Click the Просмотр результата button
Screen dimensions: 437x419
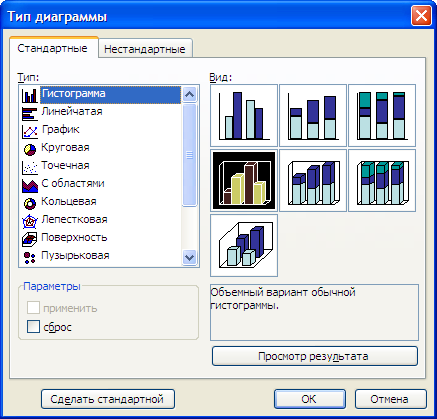(315, 356)
